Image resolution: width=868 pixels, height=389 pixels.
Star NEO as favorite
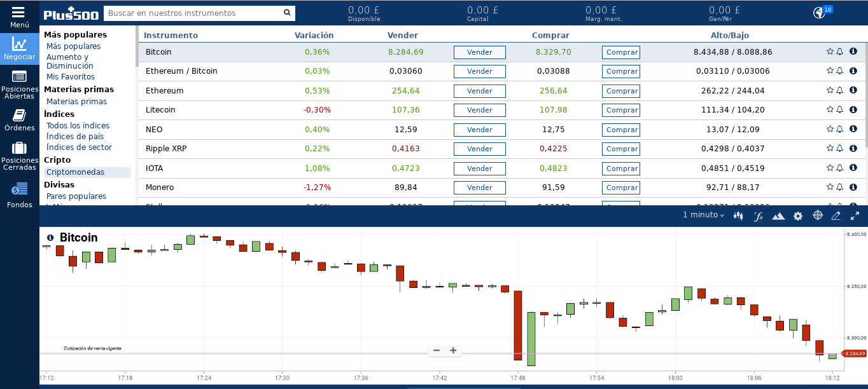tap(830, 129)
